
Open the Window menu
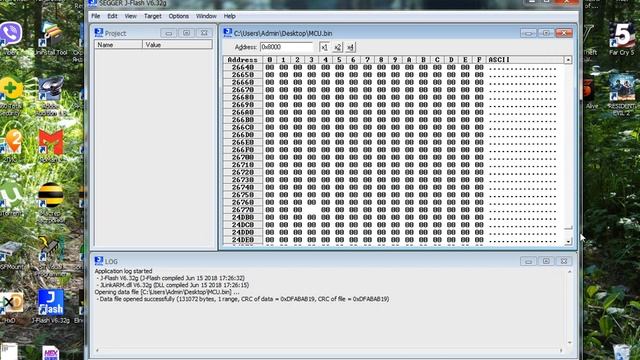click(x=206, y=16)
